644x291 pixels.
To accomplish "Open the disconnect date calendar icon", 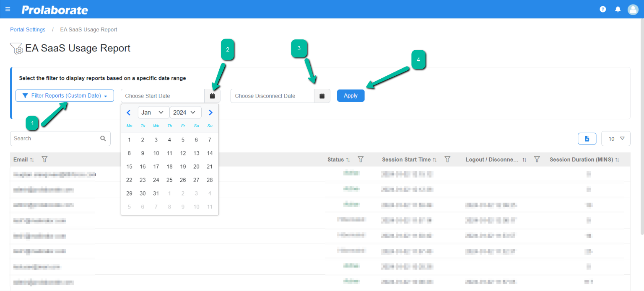I will click(322, 96).
